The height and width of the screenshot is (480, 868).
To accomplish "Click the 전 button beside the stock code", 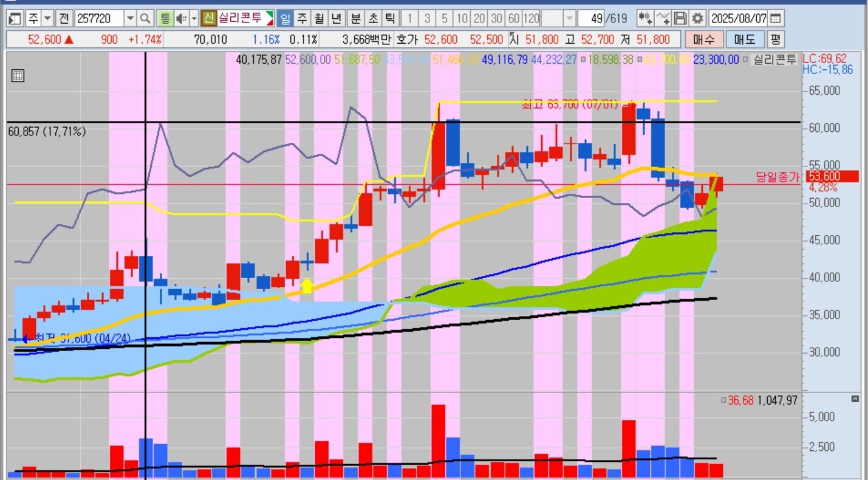I will pos(64,18).
